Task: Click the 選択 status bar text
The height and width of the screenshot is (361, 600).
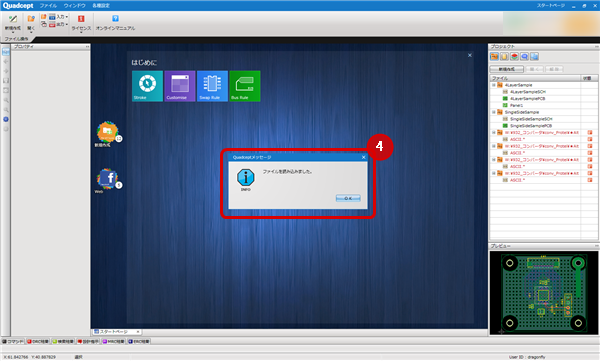Action: coord(78,357)
